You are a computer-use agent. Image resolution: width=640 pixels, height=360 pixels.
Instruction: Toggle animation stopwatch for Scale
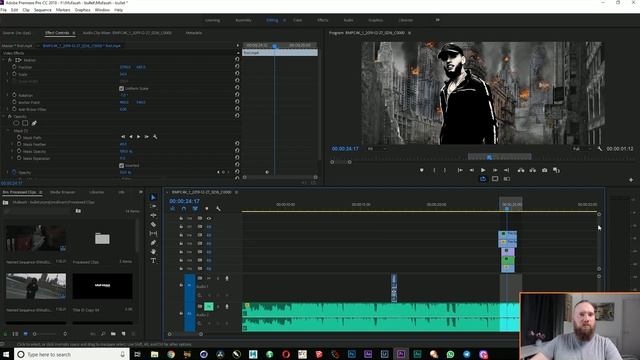(14, 74)
